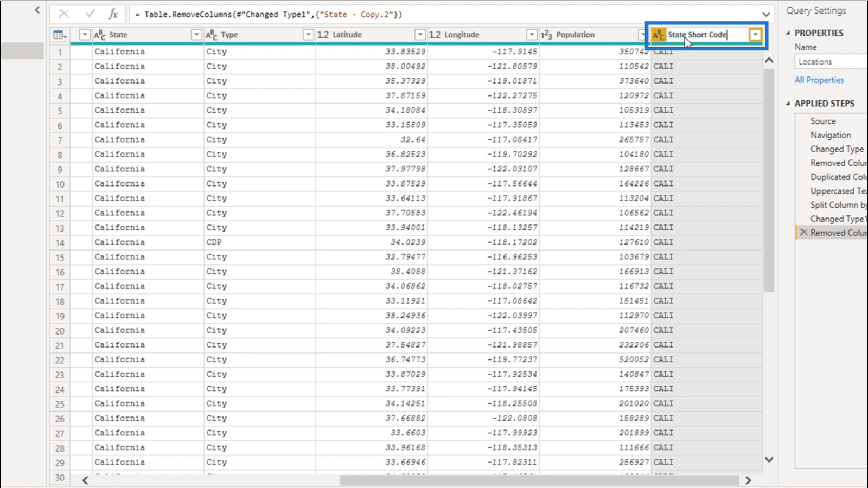Select the Split Column by step
Screen dimensions: 868x488
pyautogui.click(x=839, y=205)
